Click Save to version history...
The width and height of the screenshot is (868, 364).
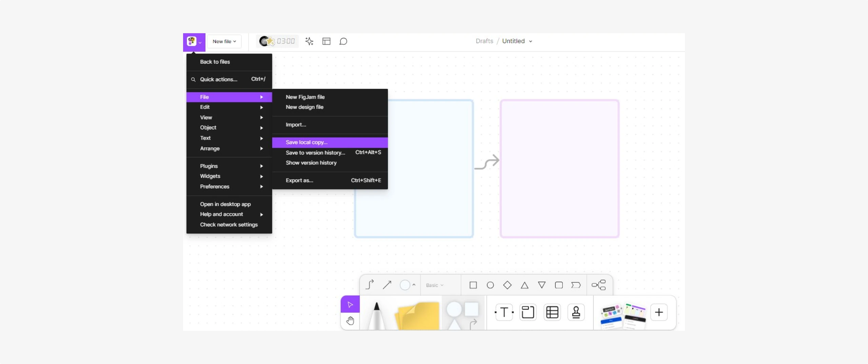[330, 153]
